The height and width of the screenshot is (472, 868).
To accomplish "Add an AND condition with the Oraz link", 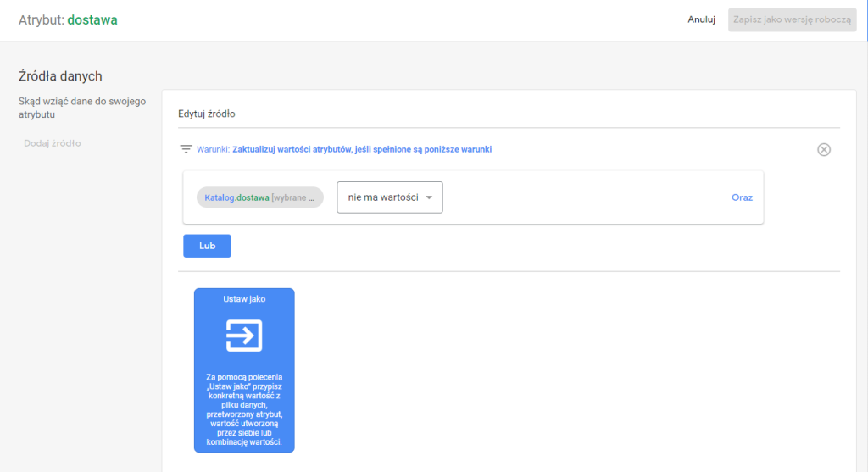I will coord(742,197).
